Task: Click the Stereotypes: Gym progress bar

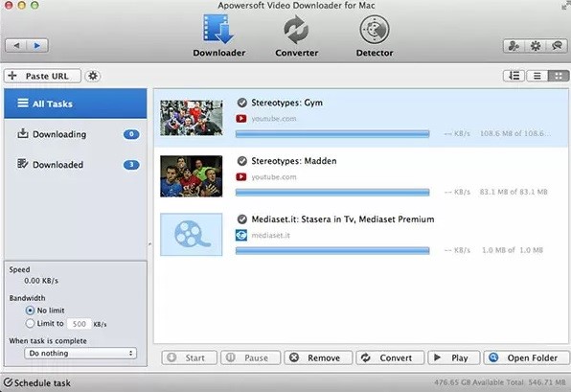Action: coord(332,134)
